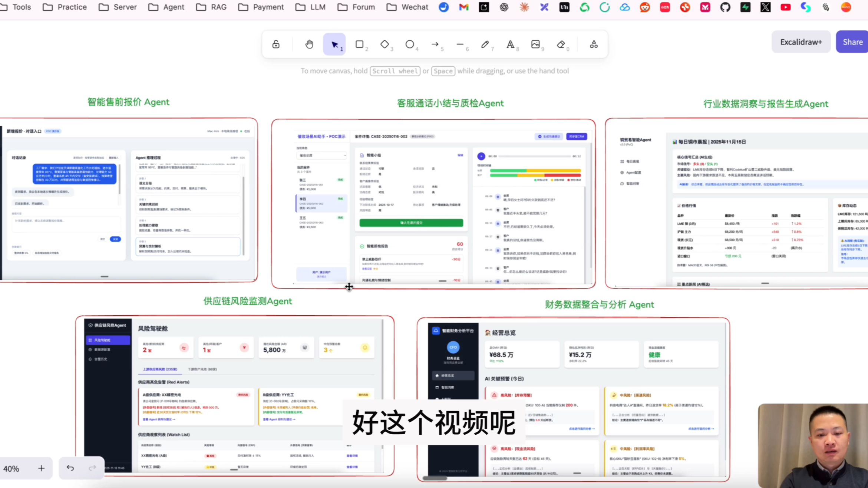This screenshot has height=488, width=868.
Task: Select the Insert image tool
Action: point(535,44)
